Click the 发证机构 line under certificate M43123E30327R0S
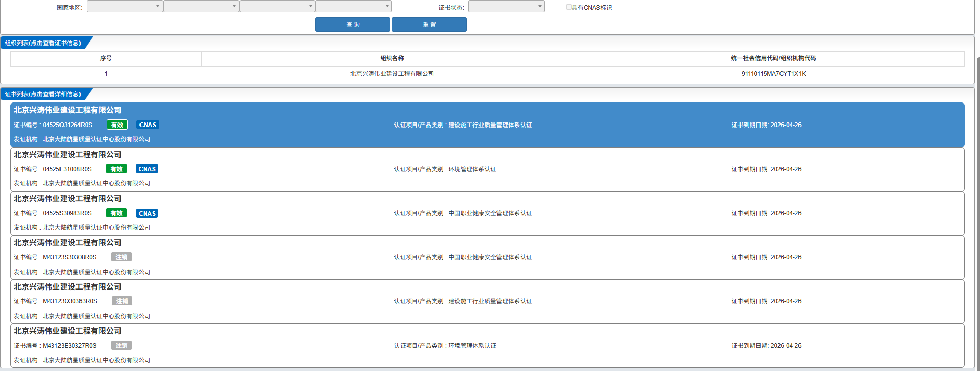 82,360
